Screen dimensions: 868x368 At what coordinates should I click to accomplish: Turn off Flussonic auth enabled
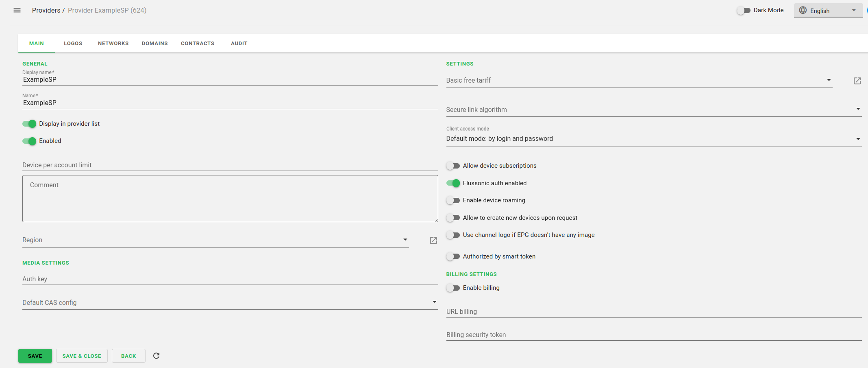(x=453, y=183)
